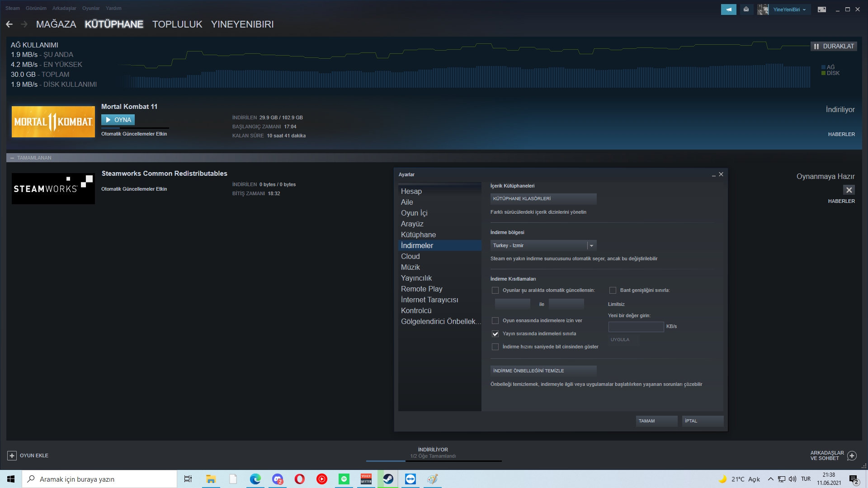The height and width of the screenshot is (488, 868).
Task: Close the Ayarlar dialog
Action: pos(721,174)
